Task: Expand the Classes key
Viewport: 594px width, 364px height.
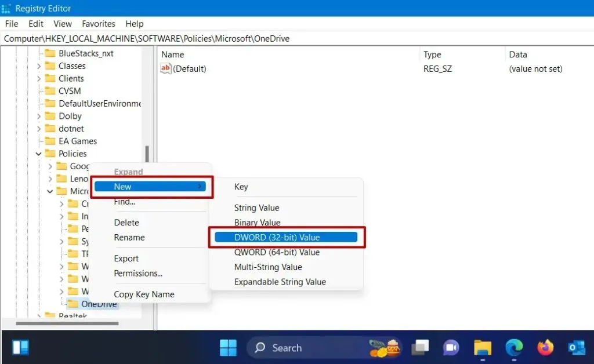Action: 39,66
